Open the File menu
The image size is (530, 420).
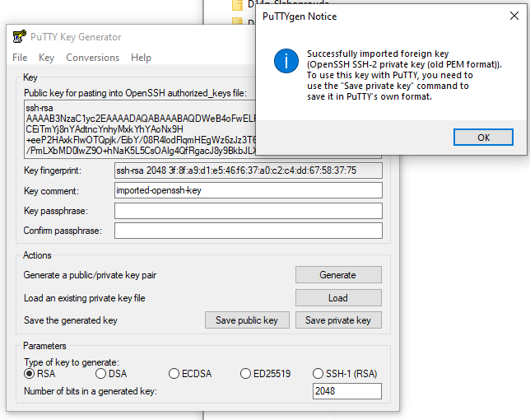pos(20,58)
